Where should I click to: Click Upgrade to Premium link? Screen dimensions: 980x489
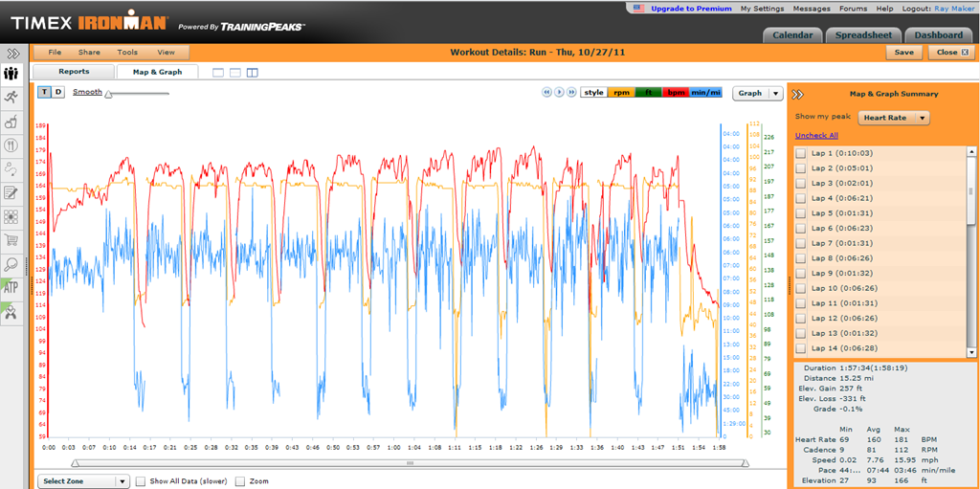point(691,9)
